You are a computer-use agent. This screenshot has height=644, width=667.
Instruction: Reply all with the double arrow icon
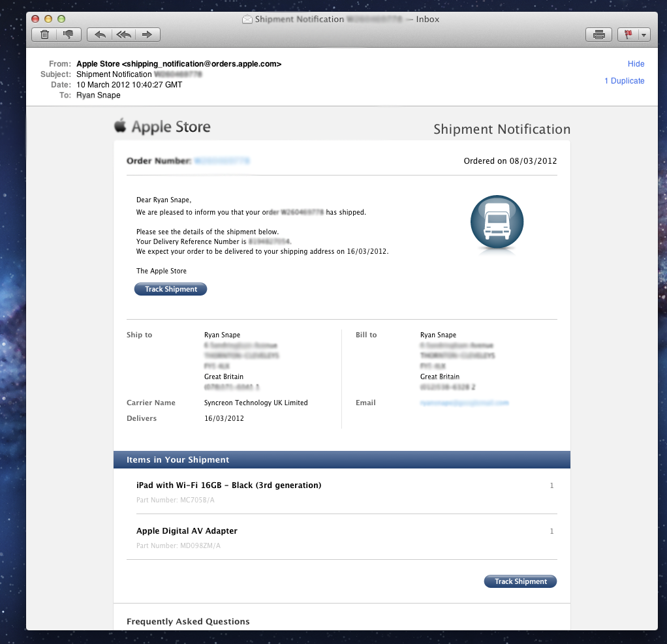pyautogui.click(x=124, y=35)
